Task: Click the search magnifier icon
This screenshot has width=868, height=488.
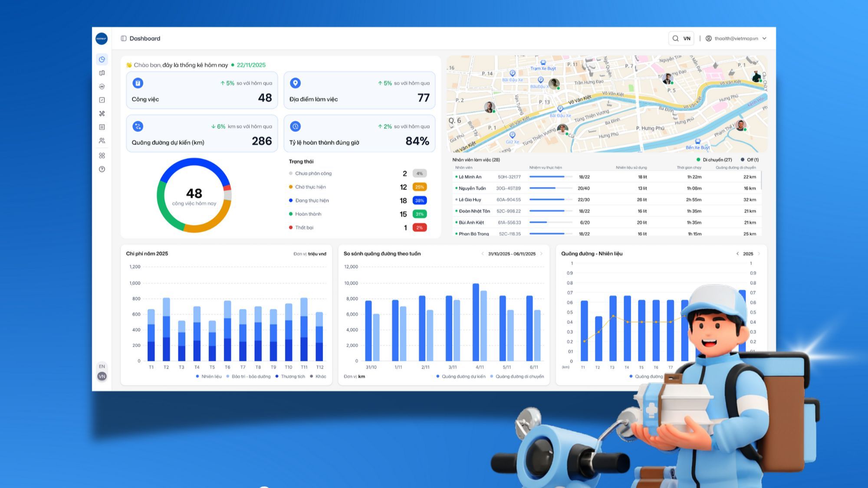Action: click(675, 39)
